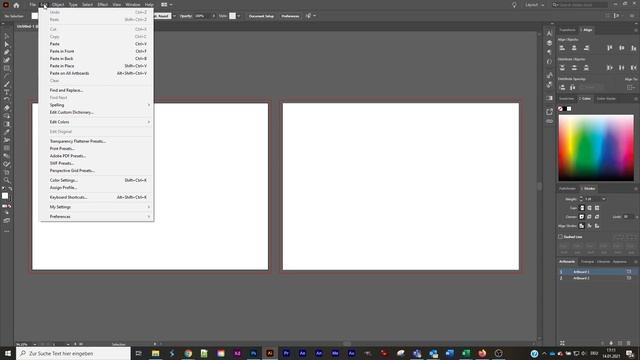Image resolution: width=640 pixels, height=360 pixels.
Task: Click the Windows taskbar search box
Action: pyautogui.click(x=73, y=353)
